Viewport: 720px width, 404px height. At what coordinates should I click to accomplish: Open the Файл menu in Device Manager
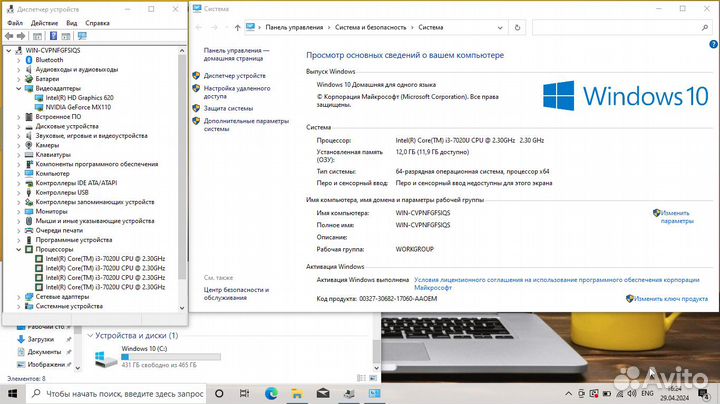pyautogui.click(x=15, y=22)
